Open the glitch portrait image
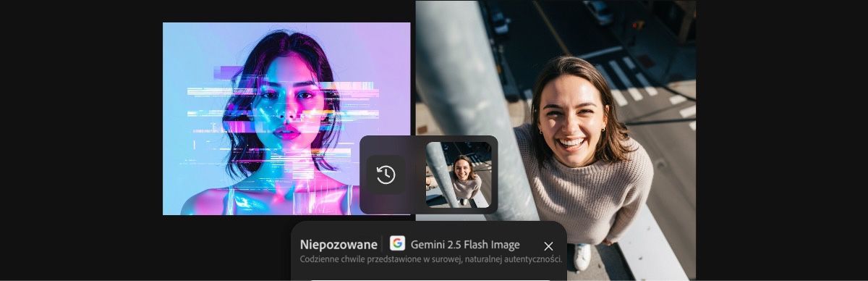The height and width of the screenshot is (281, 868). point(286,119)
